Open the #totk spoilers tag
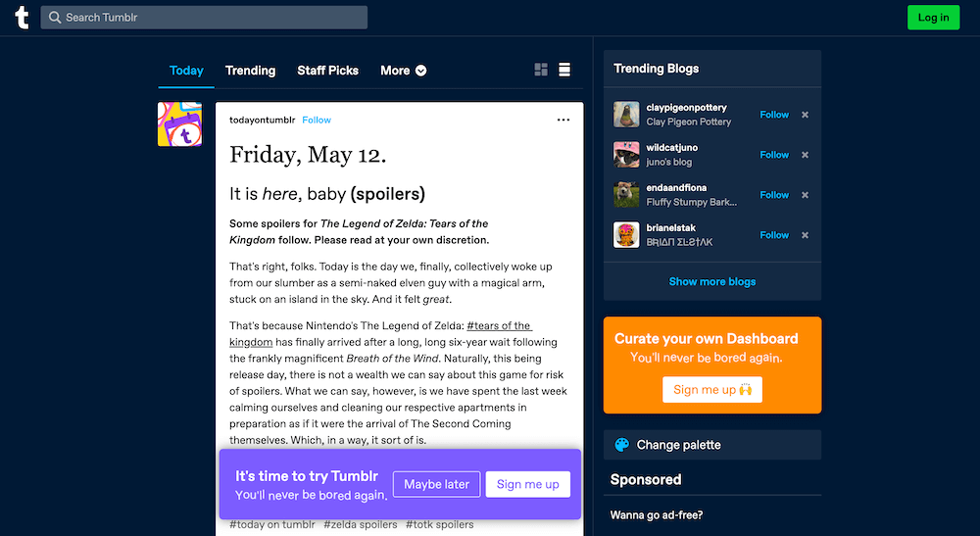The width and height of the screenshot is (980, 536). [x=439, y=524]
